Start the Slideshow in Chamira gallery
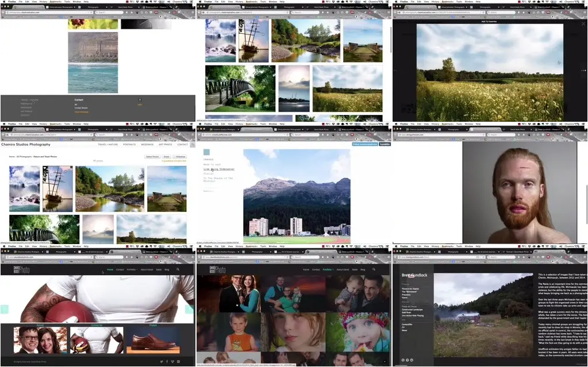This screenshot has width=588, height=367. (x=180, y=157)
